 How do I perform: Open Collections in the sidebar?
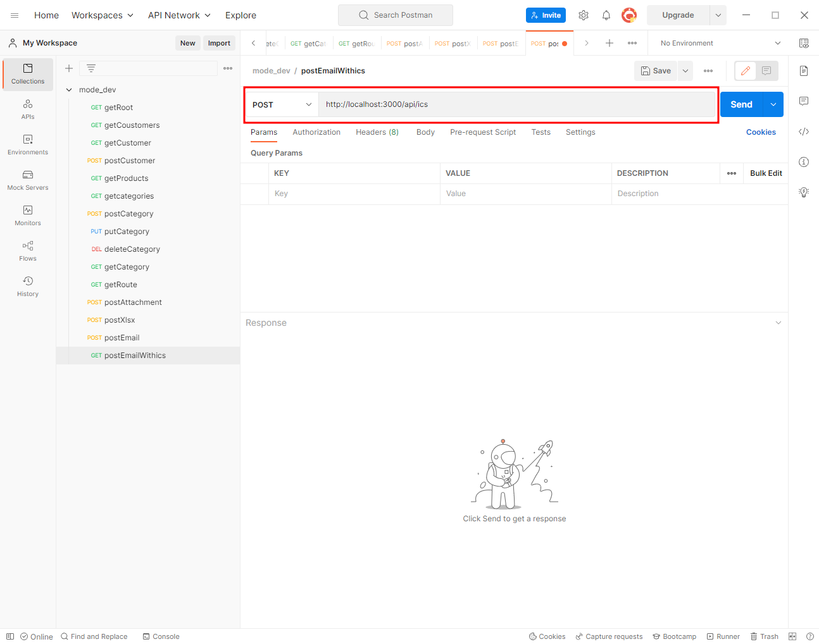[28, 74]
